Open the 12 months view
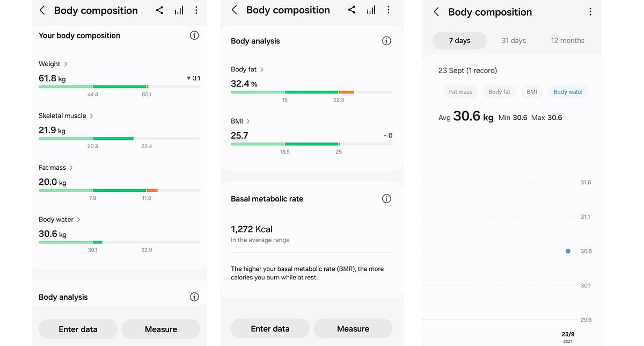 coord(567,40)
